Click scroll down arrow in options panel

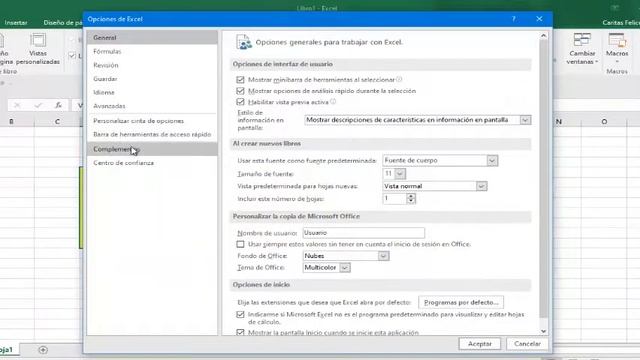(x=543, y=331)
